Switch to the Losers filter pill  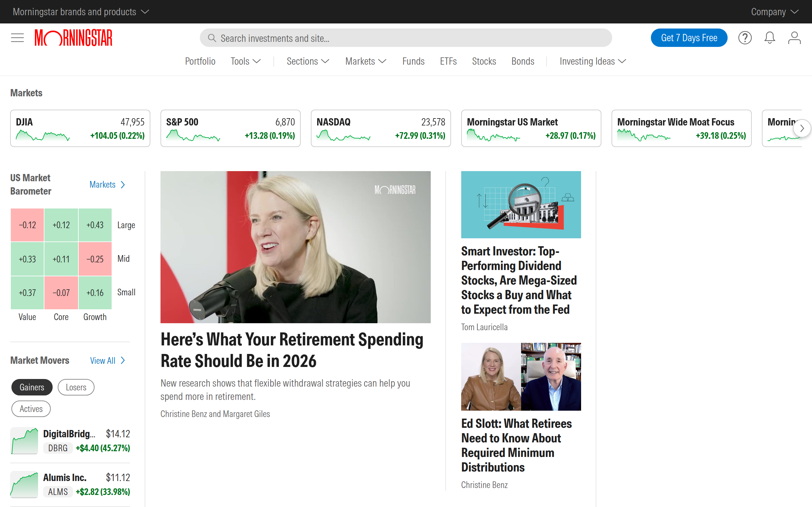(x=76, y=387)
